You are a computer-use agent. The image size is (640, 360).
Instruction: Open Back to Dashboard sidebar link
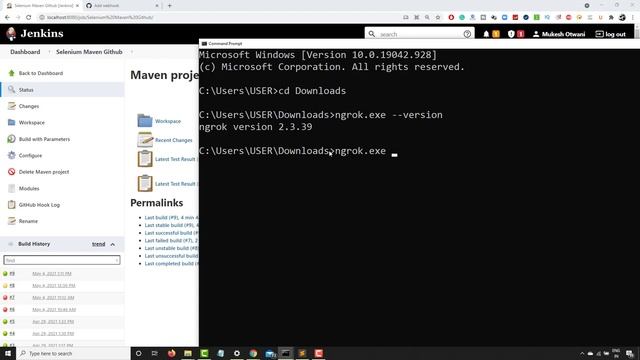pyautogui.click(x=41, y=73)
